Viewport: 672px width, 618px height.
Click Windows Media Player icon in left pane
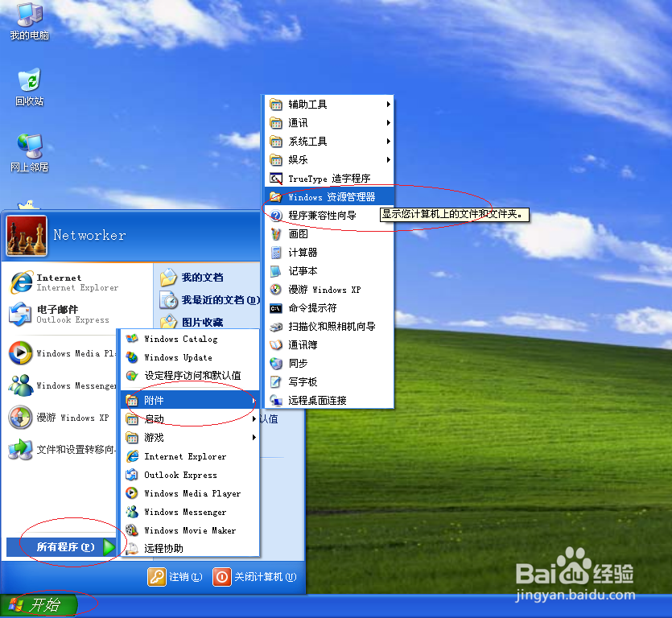(19, 353)
